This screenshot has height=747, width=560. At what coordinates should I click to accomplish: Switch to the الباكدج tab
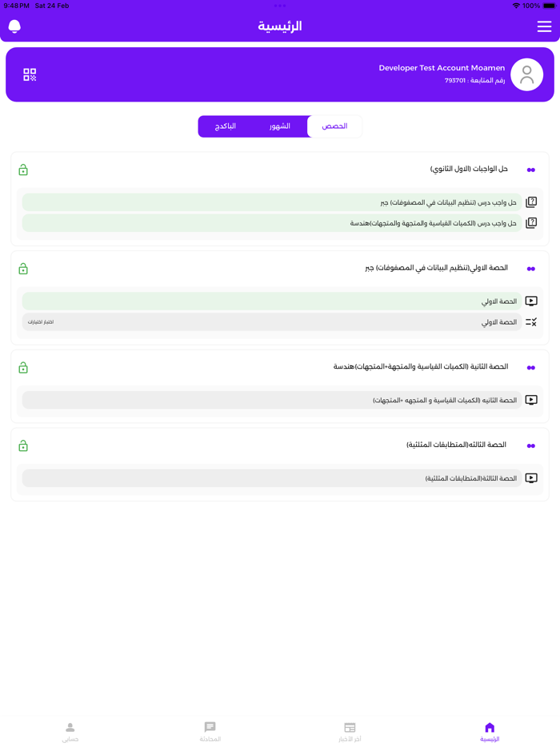(226, 126)
